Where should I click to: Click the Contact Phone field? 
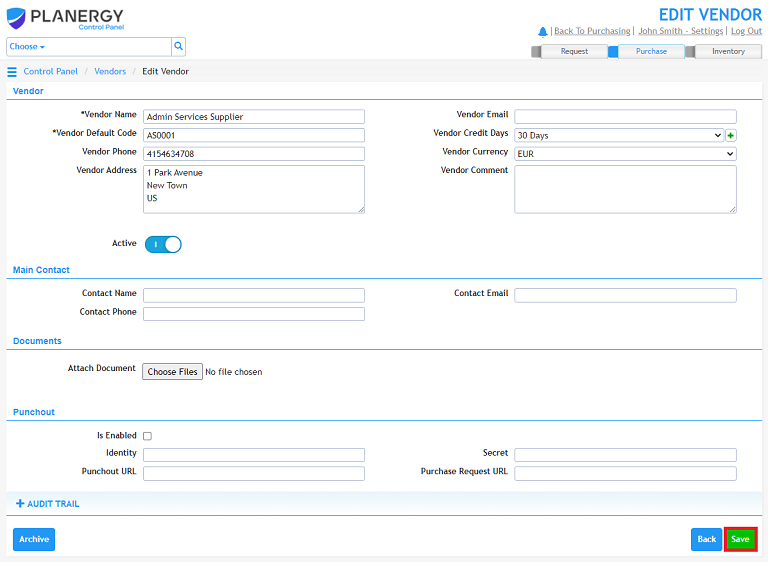tap(254, 314)
